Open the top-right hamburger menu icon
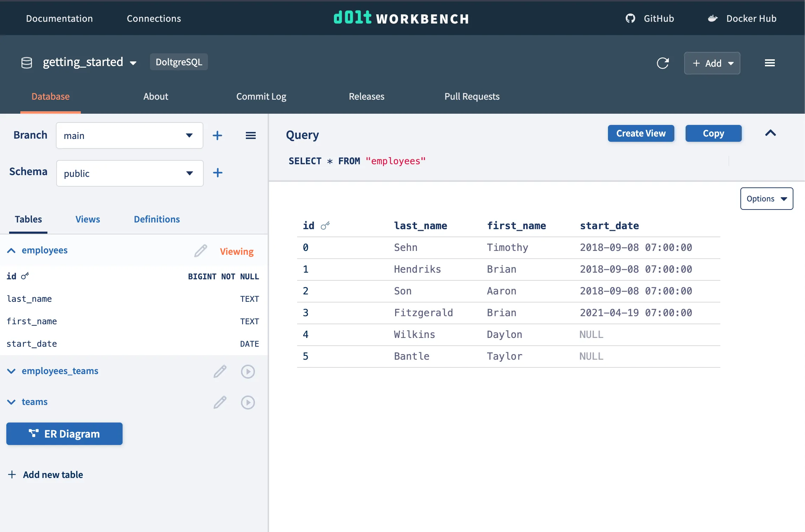 pos(770,63)
